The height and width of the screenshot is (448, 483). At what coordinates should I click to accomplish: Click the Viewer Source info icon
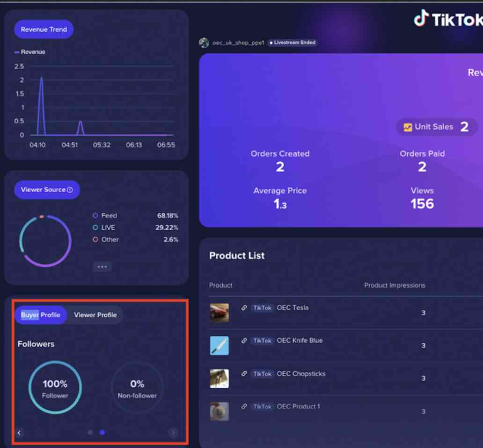[x=70, y=190]
